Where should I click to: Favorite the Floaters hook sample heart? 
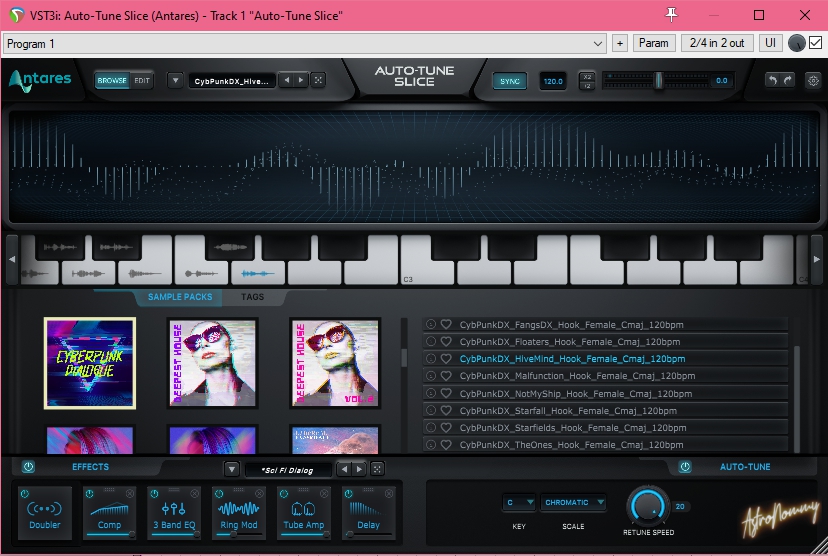[446, 342]
